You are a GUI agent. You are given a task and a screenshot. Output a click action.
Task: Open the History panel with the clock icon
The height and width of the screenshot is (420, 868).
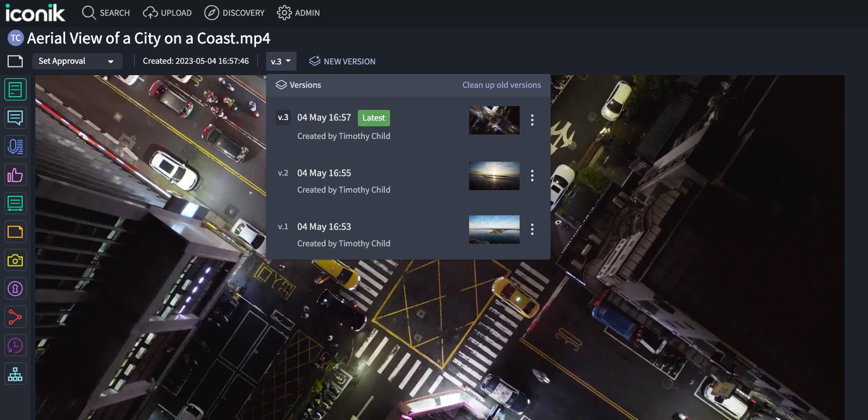(15, 345)
